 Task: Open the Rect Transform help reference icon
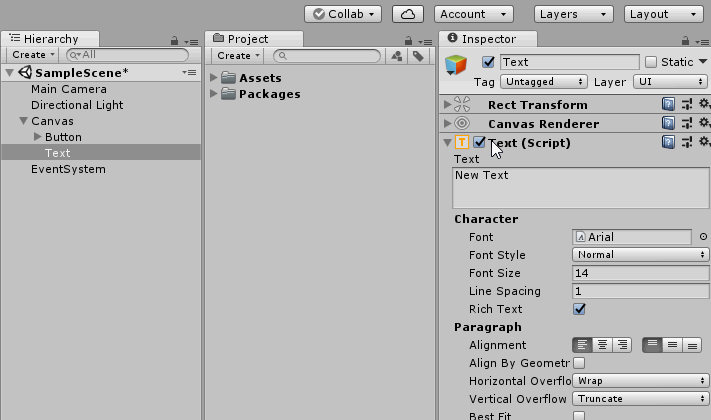[668, 104]
